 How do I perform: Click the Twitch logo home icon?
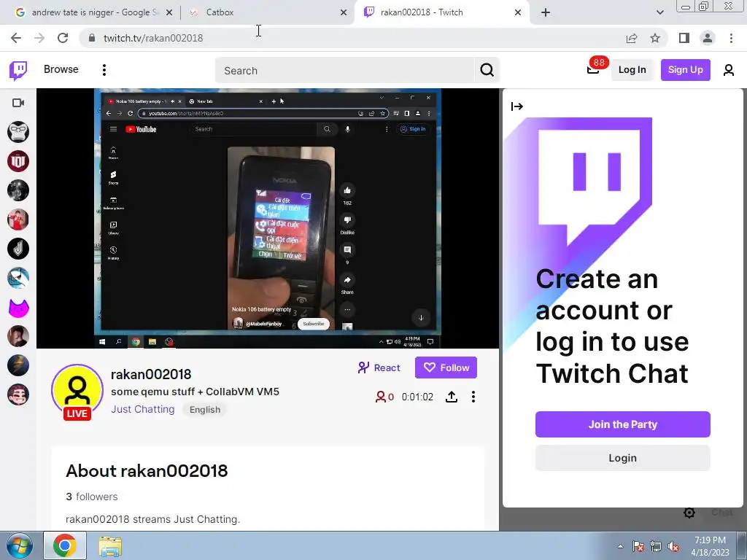(x=18, y=71)
